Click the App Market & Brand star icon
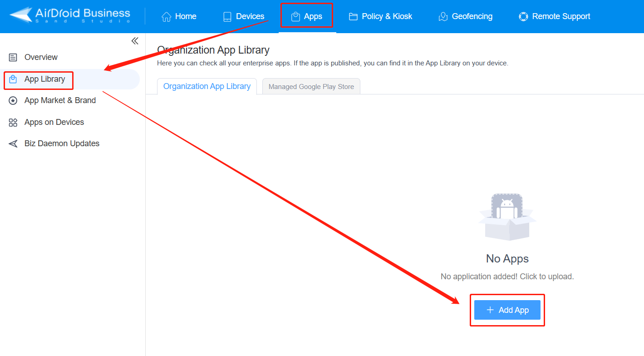644x356 pixels. (x=13, y=101)
